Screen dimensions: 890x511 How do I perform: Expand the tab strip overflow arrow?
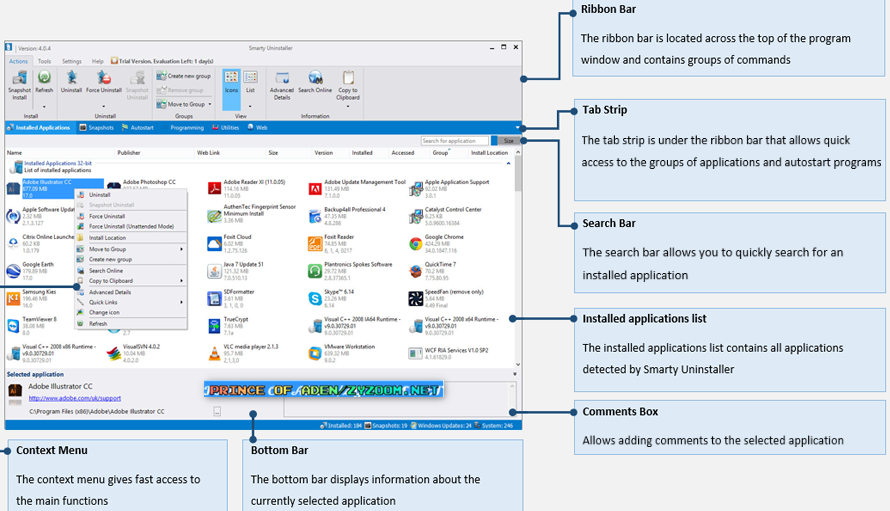coord(517,128)
